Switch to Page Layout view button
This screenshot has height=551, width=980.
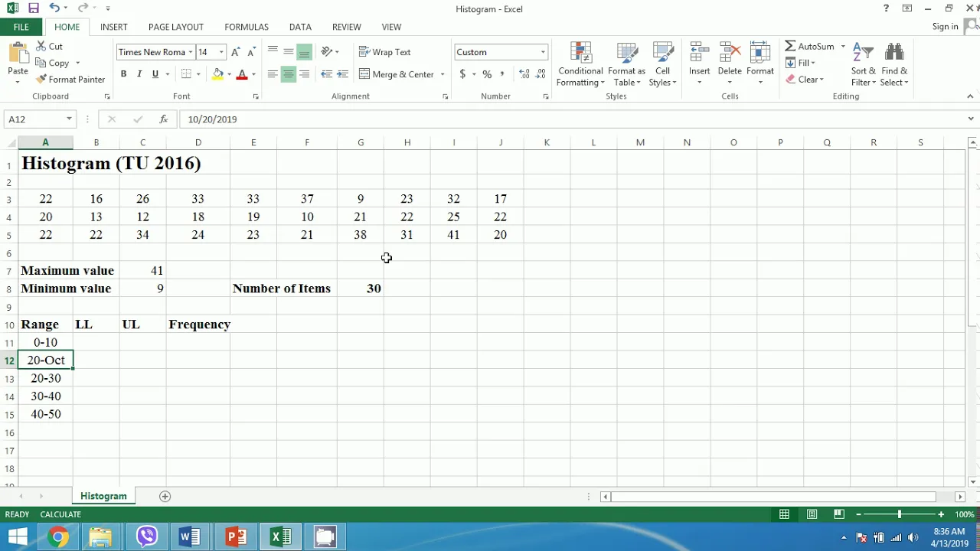[812, 514]
